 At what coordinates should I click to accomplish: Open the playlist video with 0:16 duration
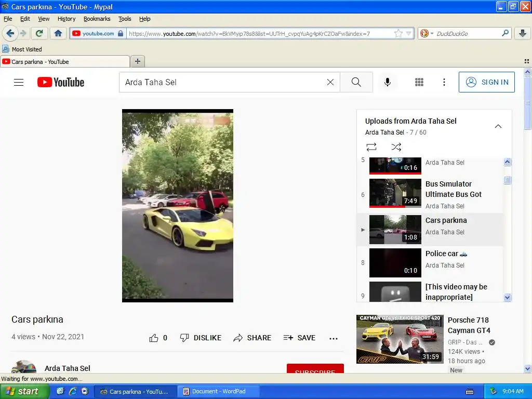(x=395, y=166)
